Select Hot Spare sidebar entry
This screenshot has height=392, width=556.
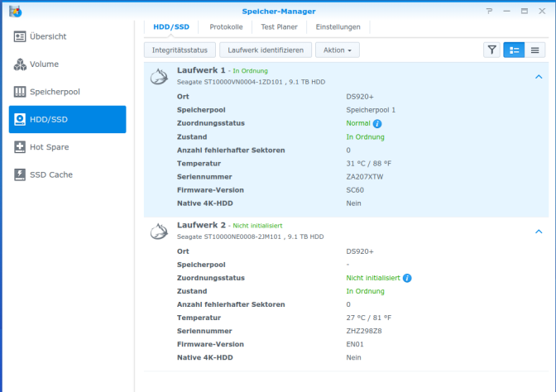pos(67,147)
